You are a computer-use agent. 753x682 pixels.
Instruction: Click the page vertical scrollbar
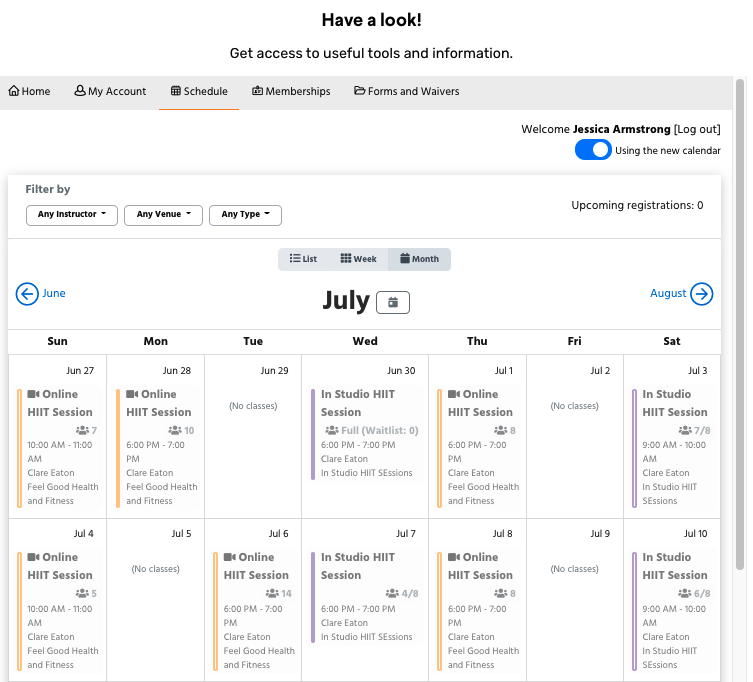pyautogui.click(x=740, y=324)
